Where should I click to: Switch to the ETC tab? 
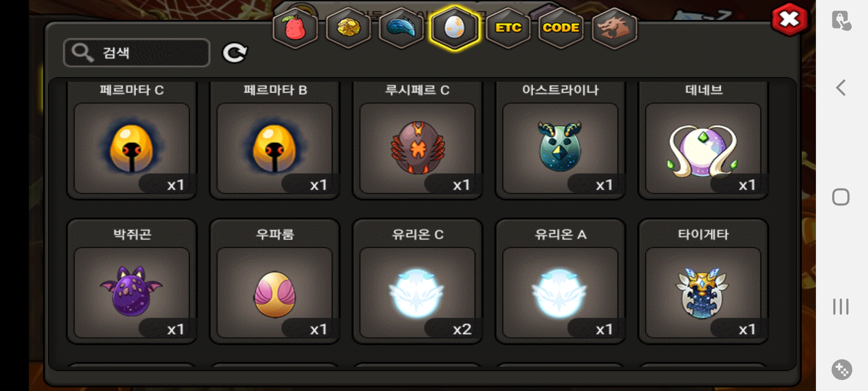tap(508, 28)
